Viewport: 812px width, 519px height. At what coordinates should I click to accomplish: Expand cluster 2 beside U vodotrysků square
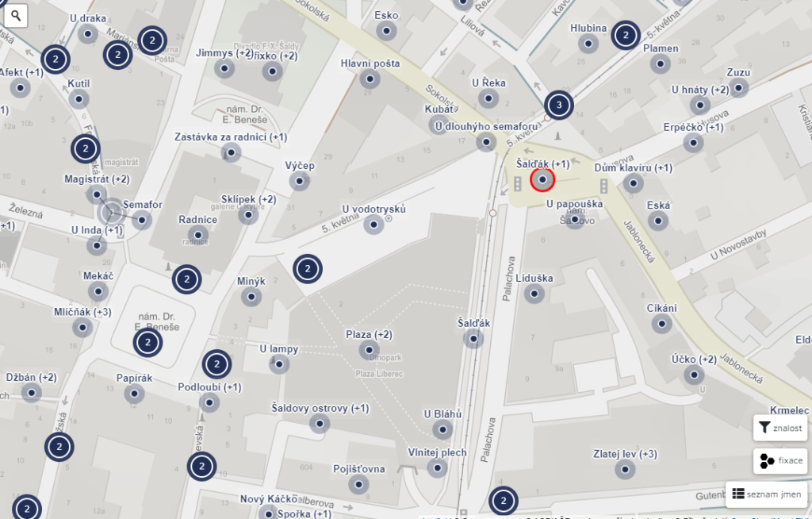308,269
